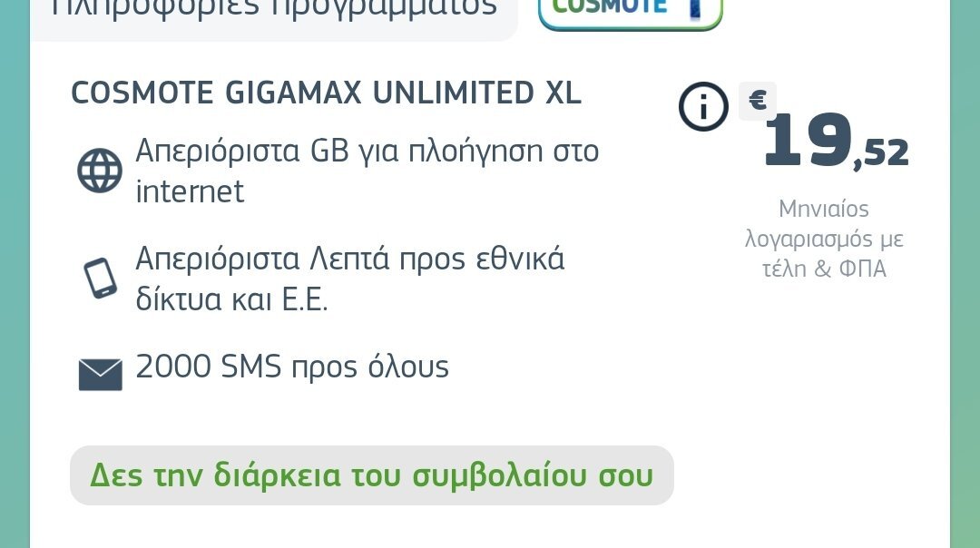Viewport: 980px width, 548px height.
Task: Tap the euro currency badge
Action: (758, 100)
